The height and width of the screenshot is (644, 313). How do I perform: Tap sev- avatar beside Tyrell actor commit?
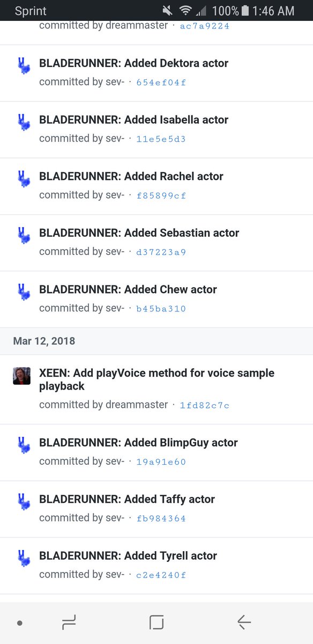coord(22,558)
